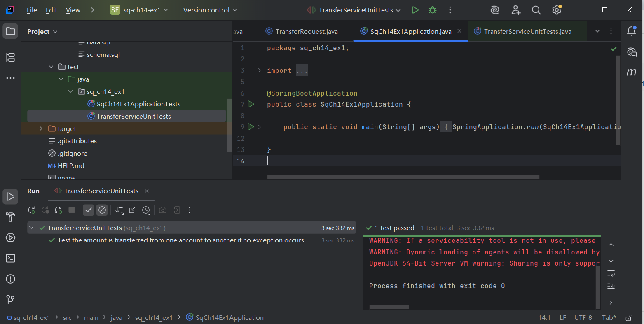
Task: Open the Edit menu
Action: tap(52, 10)
